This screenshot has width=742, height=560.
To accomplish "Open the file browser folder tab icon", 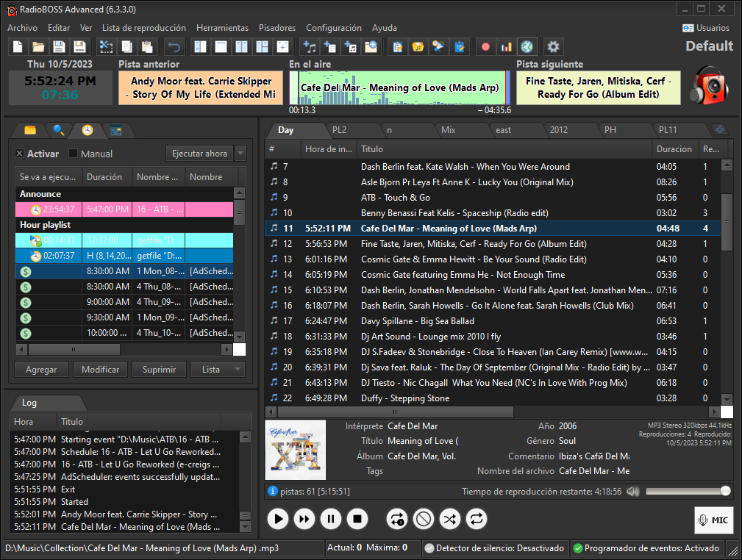I will (x=30, y=130).
